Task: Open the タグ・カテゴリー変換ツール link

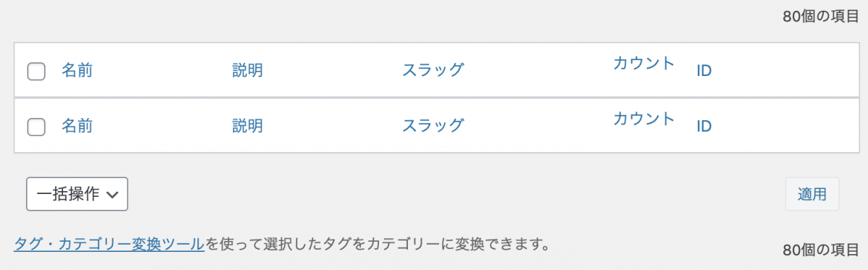Action: [x=109, y=243]
